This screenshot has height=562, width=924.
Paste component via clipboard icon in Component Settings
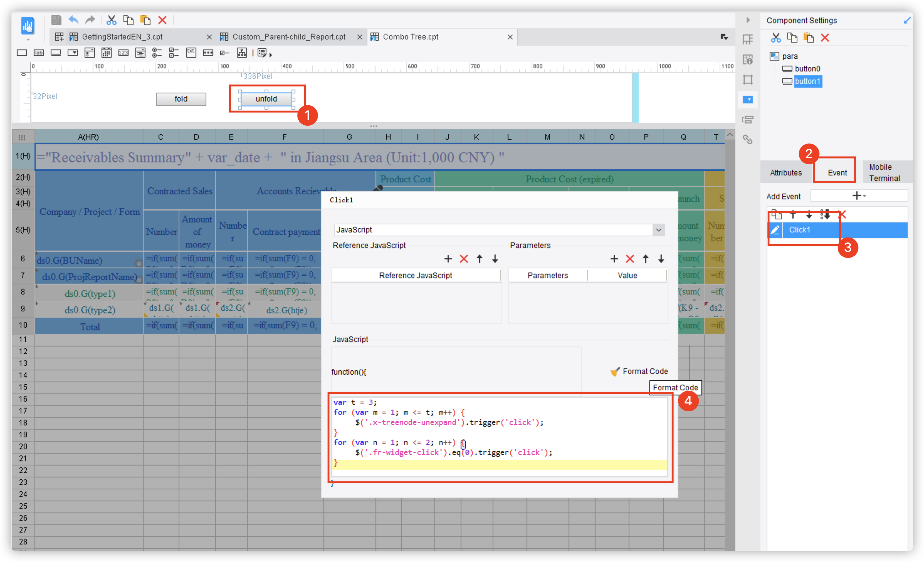point(809,38)
